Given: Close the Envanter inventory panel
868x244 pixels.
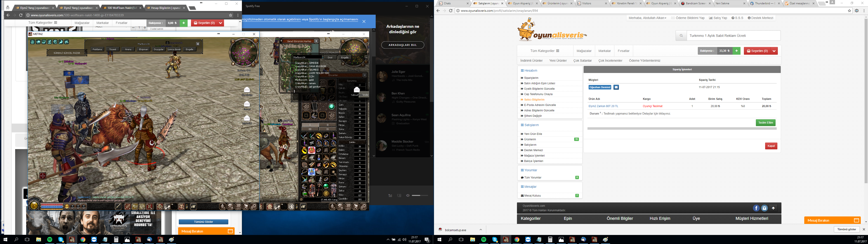Looking at the screenshot, I should (364, 75).
